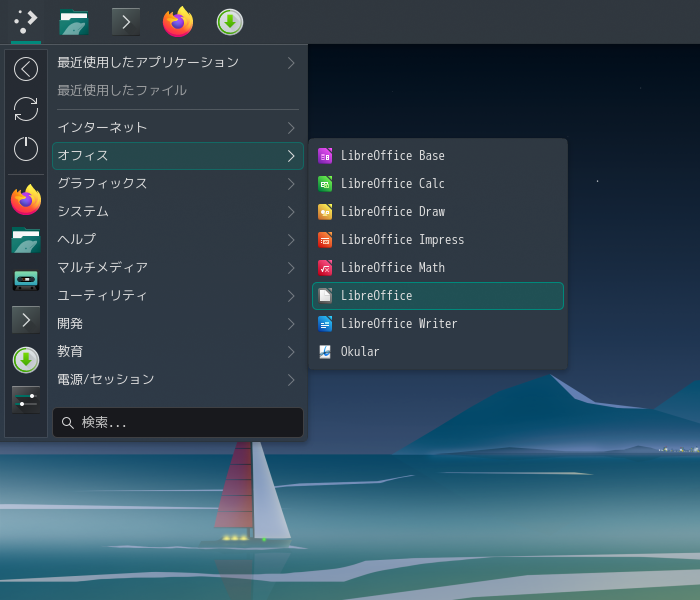
Task: Expand the マルチメディア category chevron
Action: (x=291, y=268)
